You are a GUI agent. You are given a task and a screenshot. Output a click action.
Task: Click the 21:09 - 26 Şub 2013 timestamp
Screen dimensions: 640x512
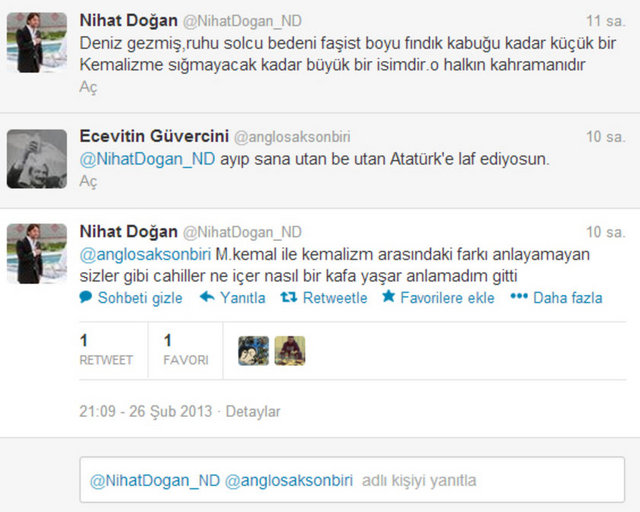tap(146, 411)
